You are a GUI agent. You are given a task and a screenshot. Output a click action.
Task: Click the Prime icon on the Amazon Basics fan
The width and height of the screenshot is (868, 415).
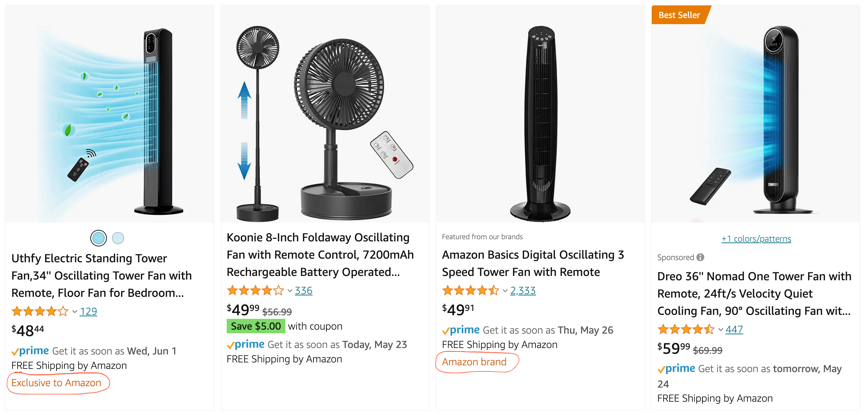[x=461, y=330]
